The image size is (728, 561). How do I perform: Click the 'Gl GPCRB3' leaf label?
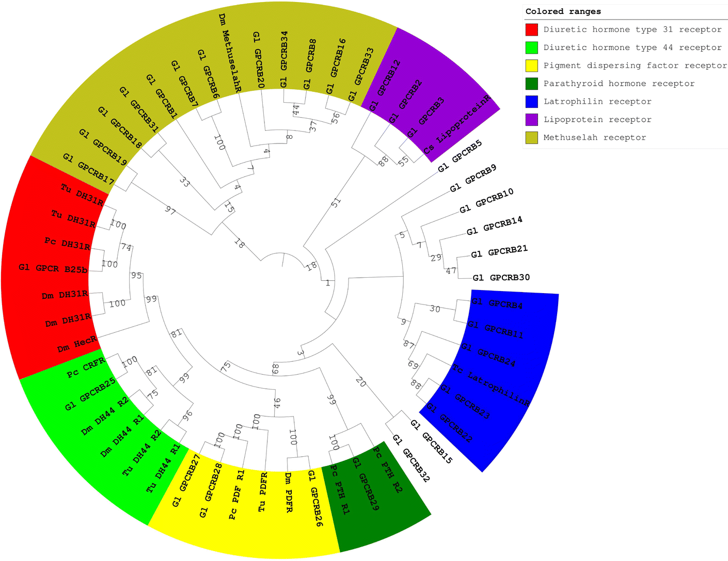[x=425, y=118]
